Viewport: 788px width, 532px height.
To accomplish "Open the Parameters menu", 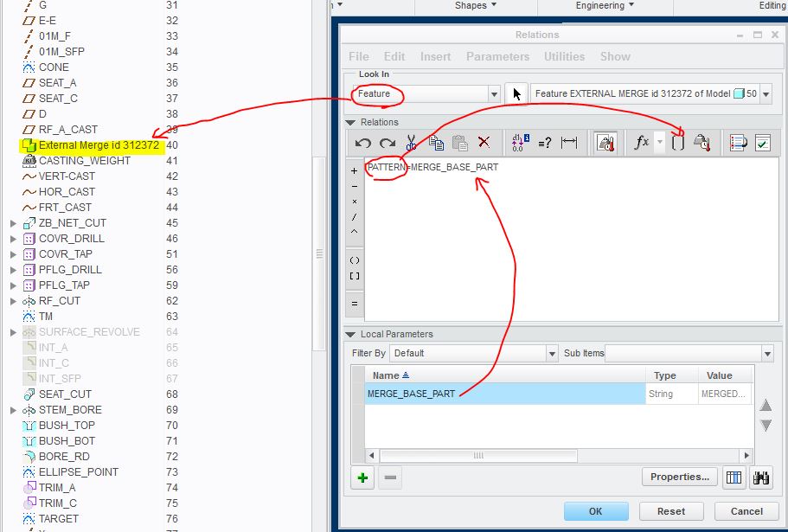I will point(497,56).
